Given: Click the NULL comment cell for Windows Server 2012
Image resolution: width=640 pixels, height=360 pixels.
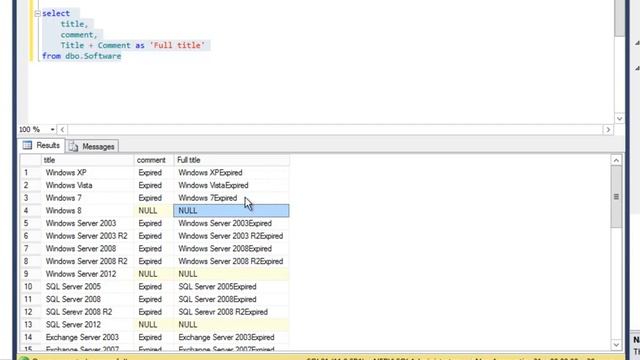Looking at the screenshot, I should (x=154, y=274).
